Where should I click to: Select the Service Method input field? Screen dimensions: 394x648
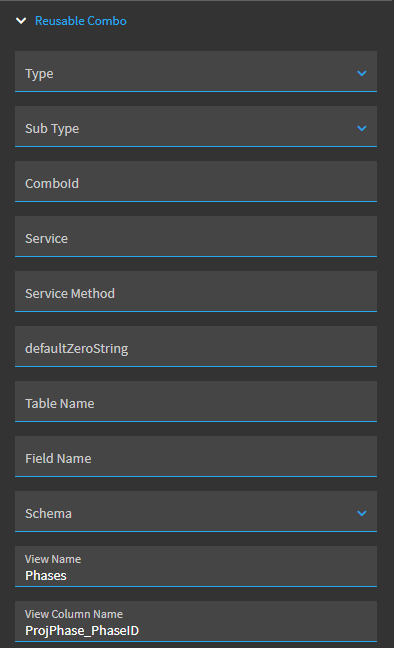tap(196, 291)
